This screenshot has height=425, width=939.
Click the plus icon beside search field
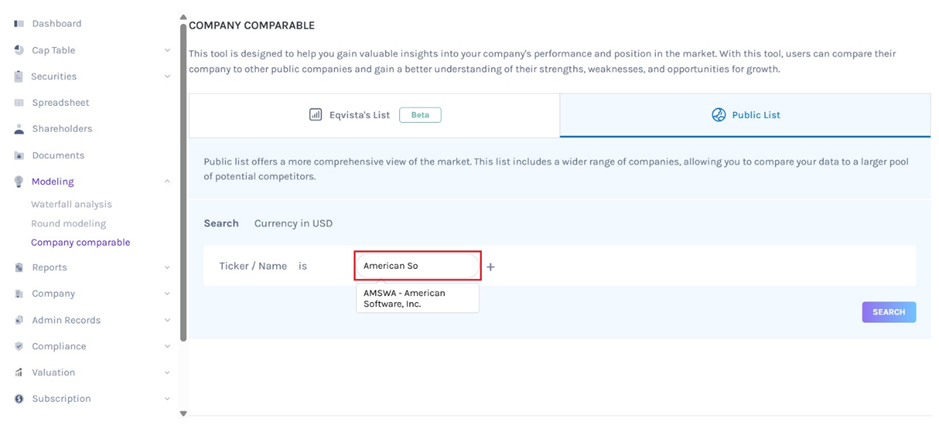click(x=491, y=267)
